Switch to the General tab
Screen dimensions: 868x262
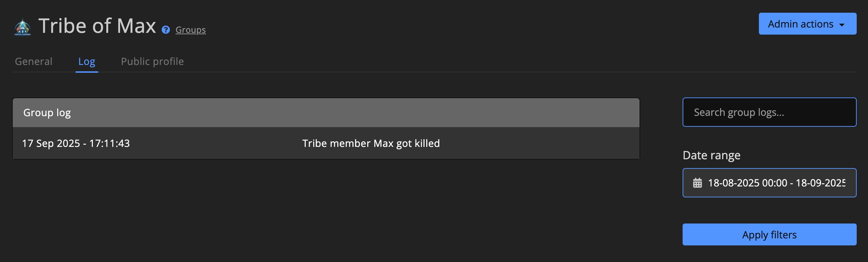(34, 61)
